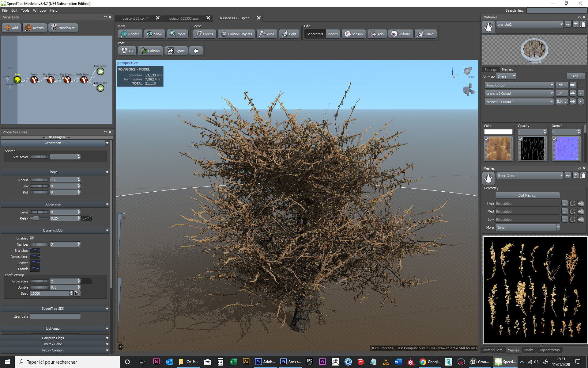
Task: Select the Tree node in the generation graph
Action: 17,80
